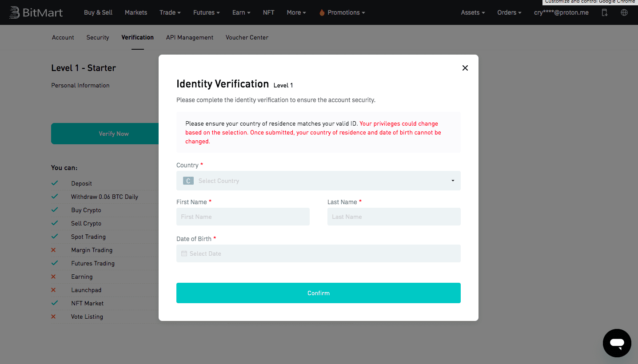Switch to the Security tab
Viewport: 638px width, 364px height.
pyautogui.click(x=98, y=37)
